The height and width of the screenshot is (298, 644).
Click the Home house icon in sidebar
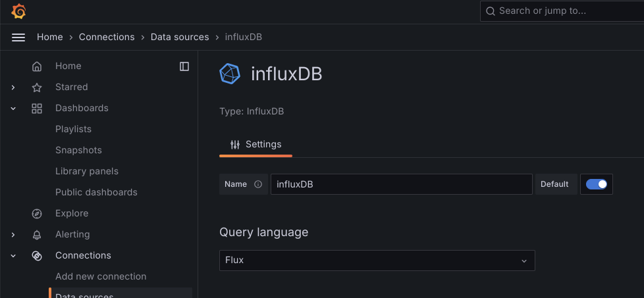click(37, 66)
